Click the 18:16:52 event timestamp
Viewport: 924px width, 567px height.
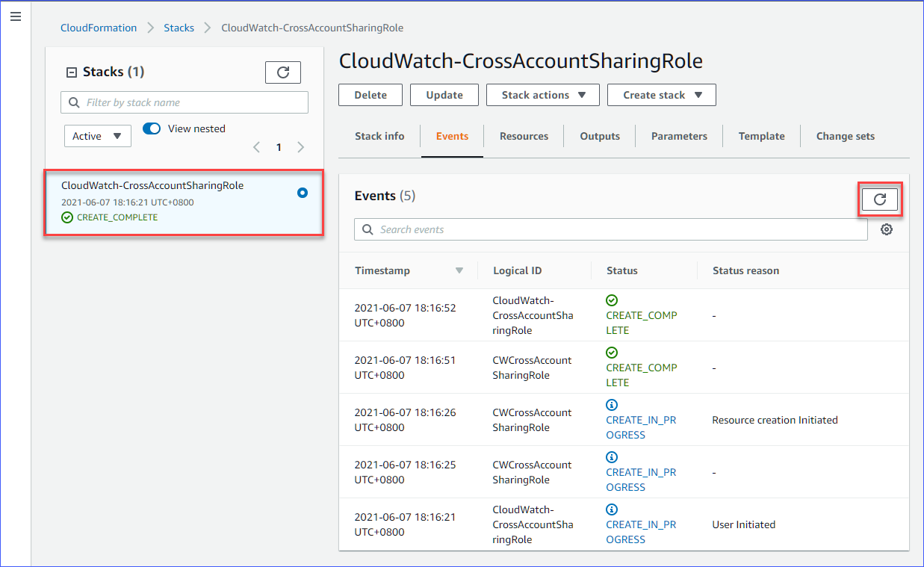405,315
